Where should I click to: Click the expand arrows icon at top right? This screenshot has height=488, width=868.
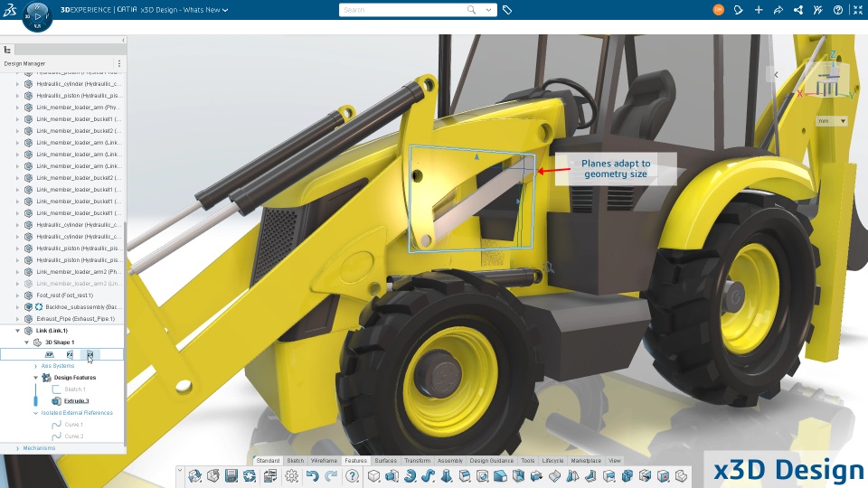coord(858,10)
